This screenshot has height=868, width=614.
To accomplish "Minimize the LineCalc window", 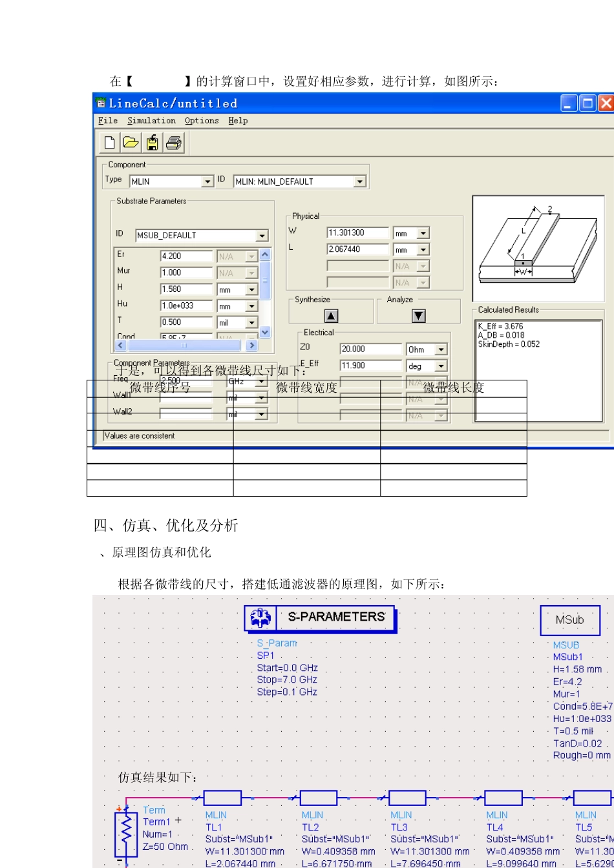I will pos(569,103).
